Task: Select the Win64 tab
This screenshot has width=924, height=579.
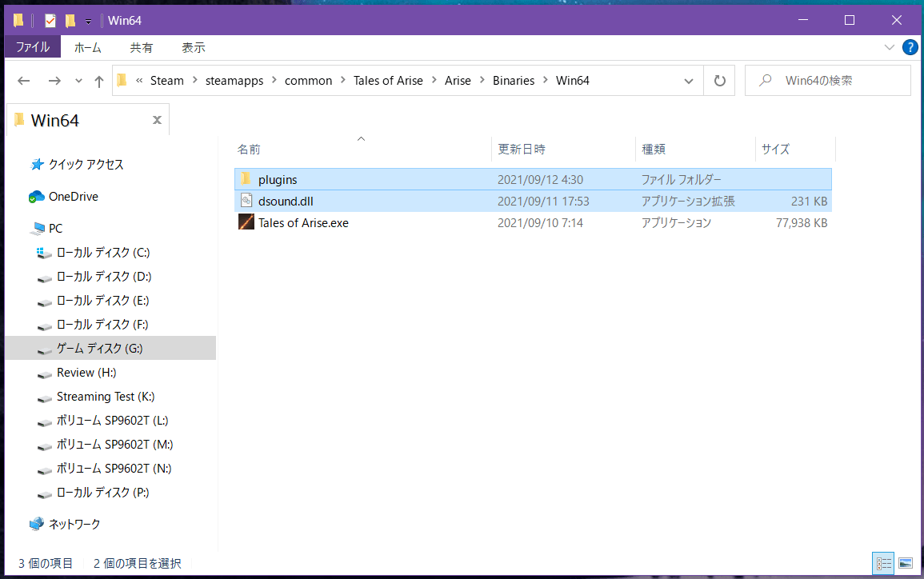Action: pyautogui.click(x=88, y=120)
